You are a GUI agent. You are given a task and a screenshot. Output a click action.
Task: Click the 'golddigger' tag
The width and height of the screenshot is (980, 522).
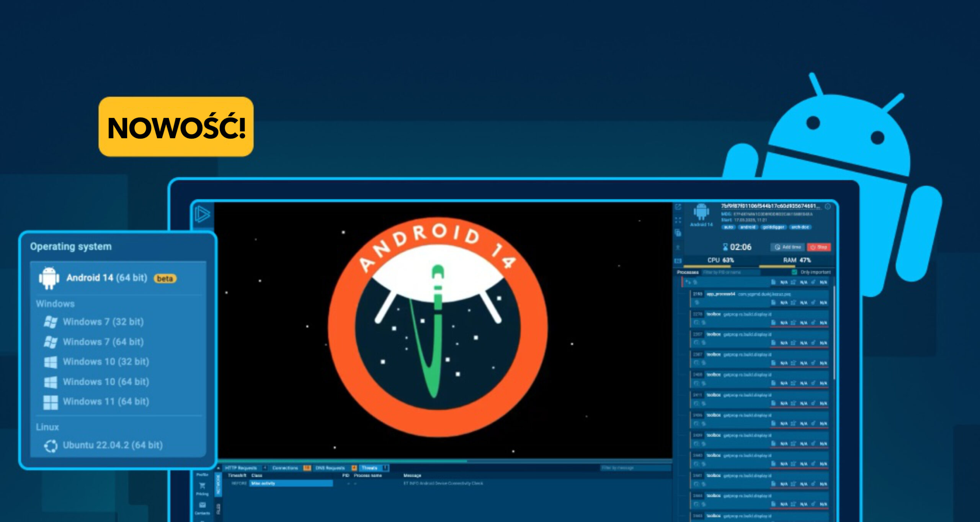pyautogui.click(x=773, y=227)
